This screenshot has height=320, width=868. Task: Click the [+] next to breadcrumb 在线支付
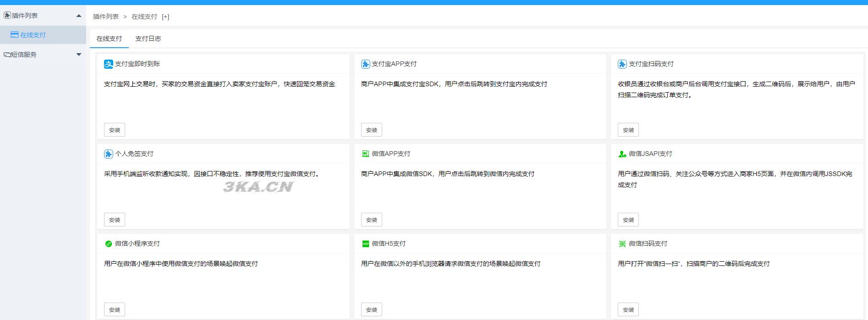(x=165, y=17)
